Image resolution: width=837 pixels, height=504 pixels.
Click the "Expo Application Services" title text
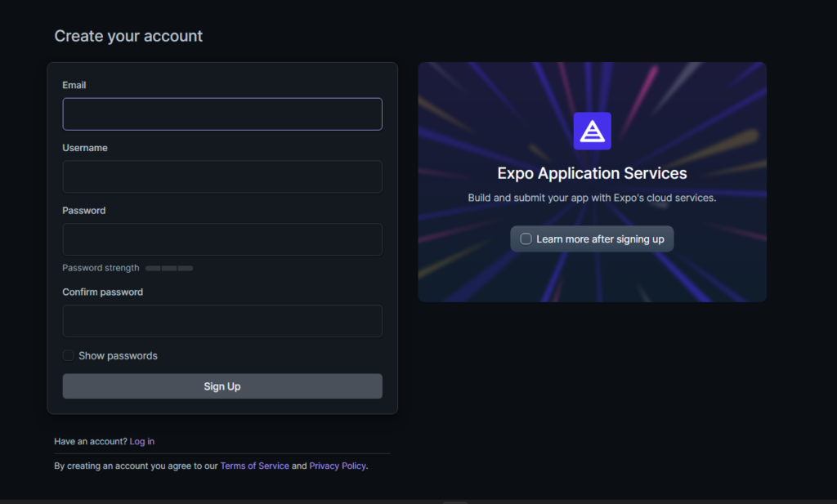coord(592,173)
